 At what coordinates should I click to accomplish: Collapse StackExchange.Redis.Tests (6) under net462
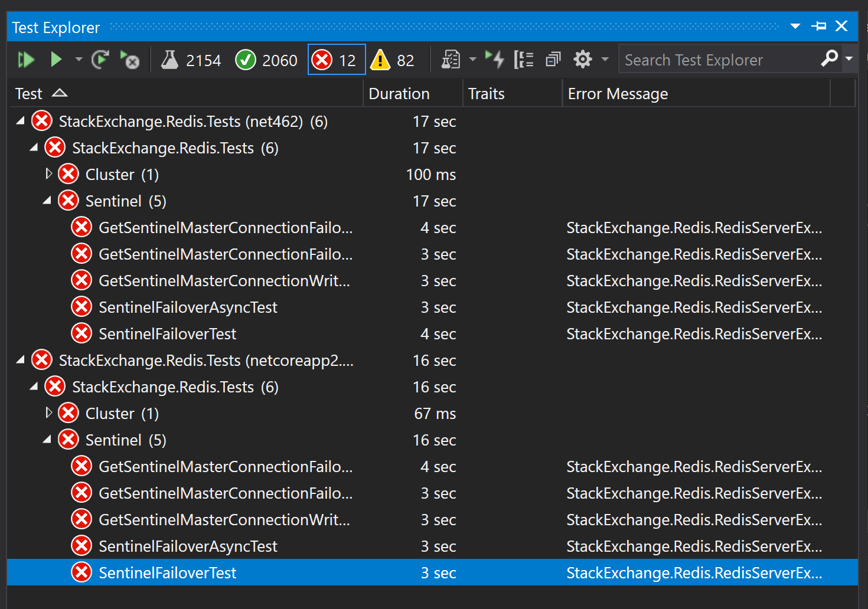[34, 148]
